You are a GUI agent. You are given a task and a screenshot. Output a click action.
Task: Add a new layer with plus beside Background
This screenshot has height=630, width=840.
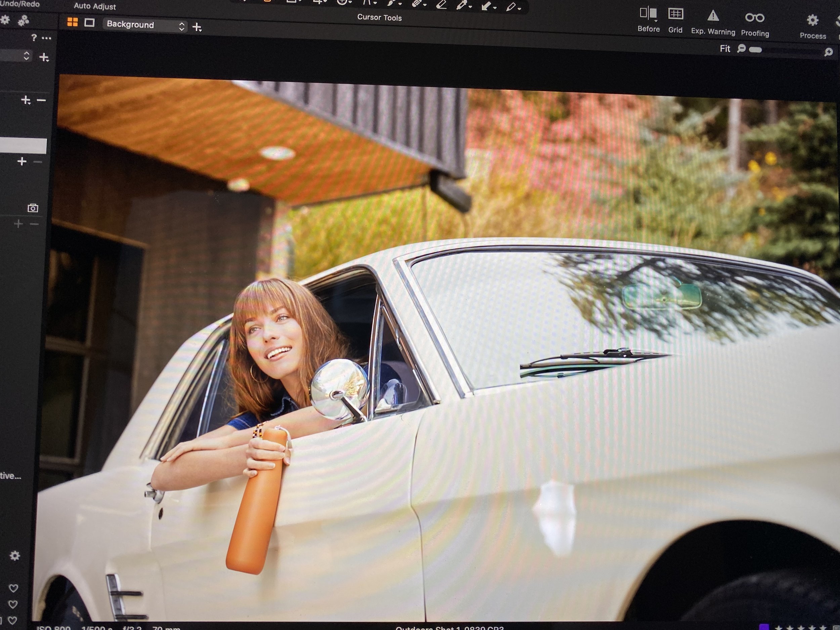(197, 27)
